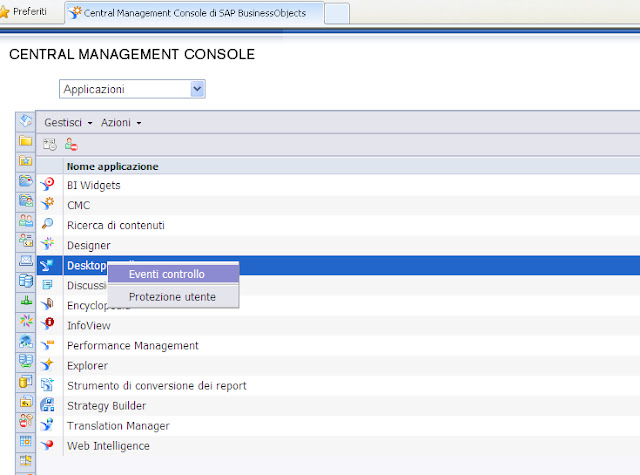Image resolution: width=640 pixels, height=475 pixels.
Task: Click the InfoView application icon
Action: point(48,324)
